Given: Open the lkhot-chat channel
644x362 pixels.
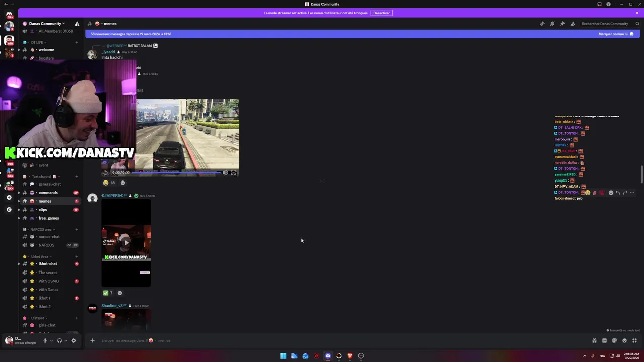Looking at the screenshot, I should (50, 264).
